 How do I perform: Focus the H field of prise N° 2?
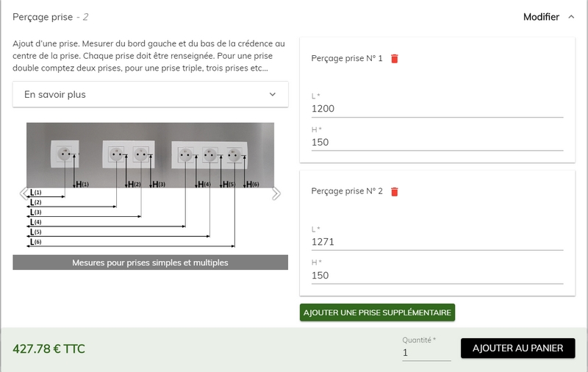(x=437, y=276)
